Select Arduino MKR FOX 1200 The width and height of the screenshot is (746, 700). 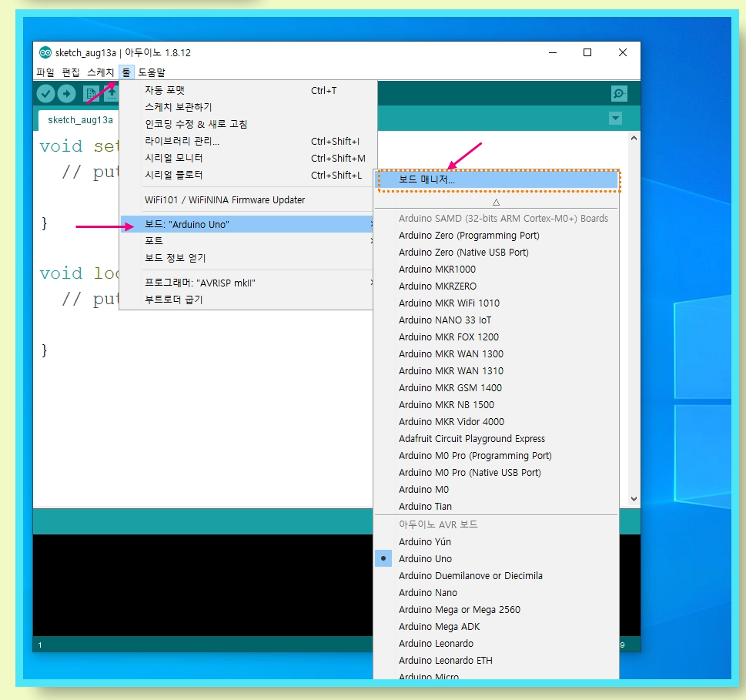point(497,337)
